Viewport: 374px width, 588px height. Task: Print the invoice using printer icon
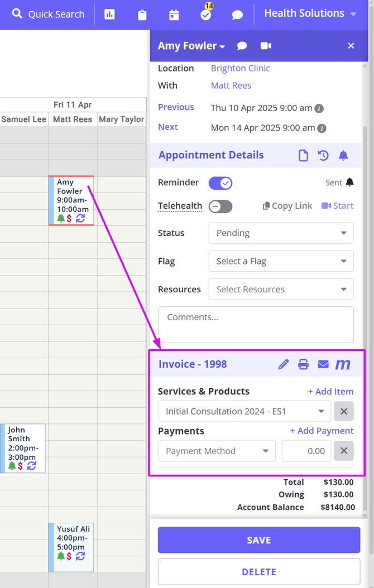click(x=303, y=364)
